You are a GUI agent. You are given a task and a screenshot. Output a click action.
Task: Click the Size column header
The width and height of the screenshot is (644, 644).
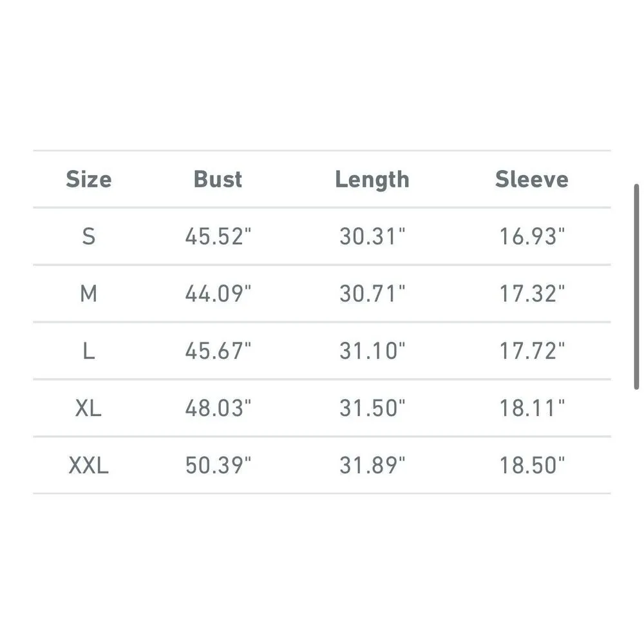89,179
